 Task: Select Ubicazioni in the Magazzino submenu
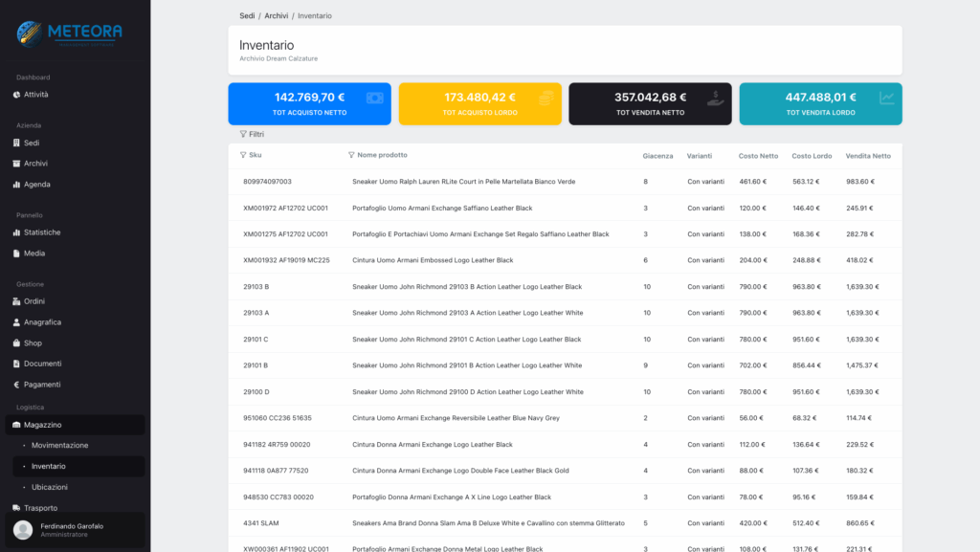[x=50, y=487]
